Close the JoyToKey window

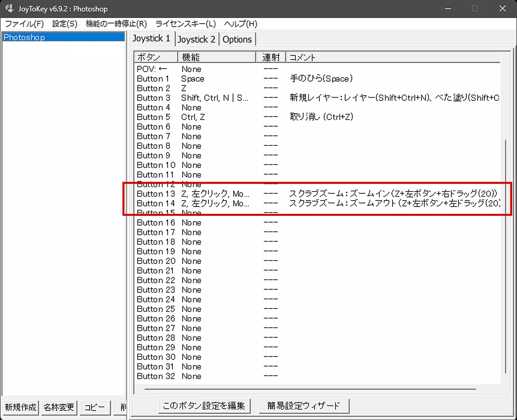502,8
